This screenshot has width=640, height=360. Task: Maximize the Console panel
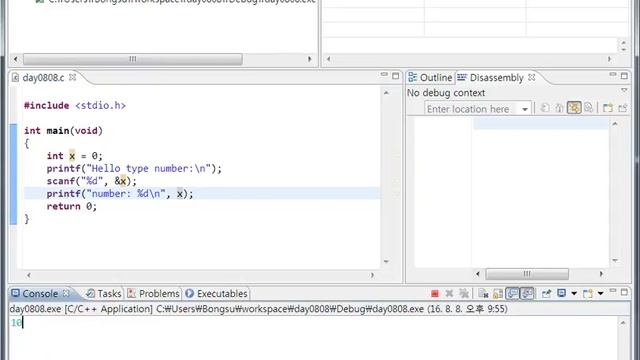coord(624,292)
